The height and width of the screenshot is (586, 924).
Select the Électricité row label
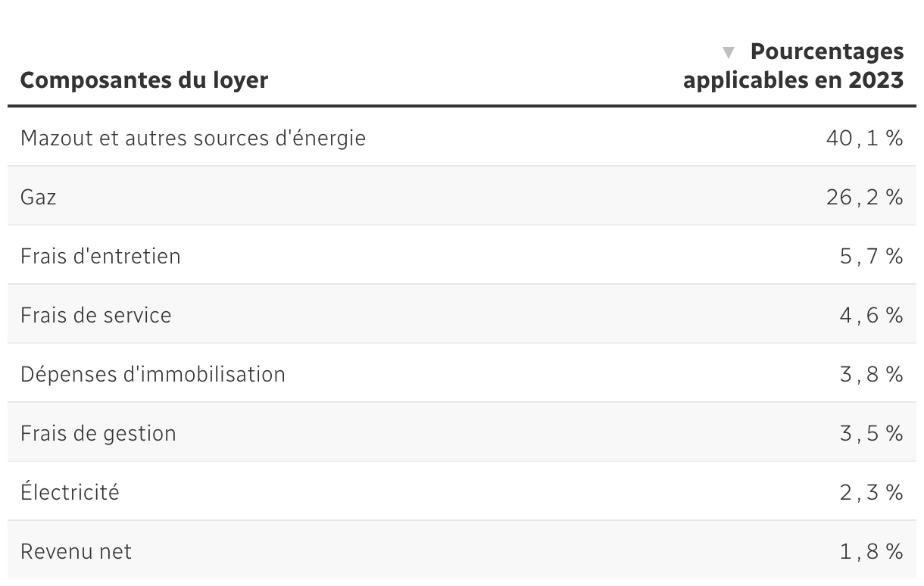click(70, 491)
